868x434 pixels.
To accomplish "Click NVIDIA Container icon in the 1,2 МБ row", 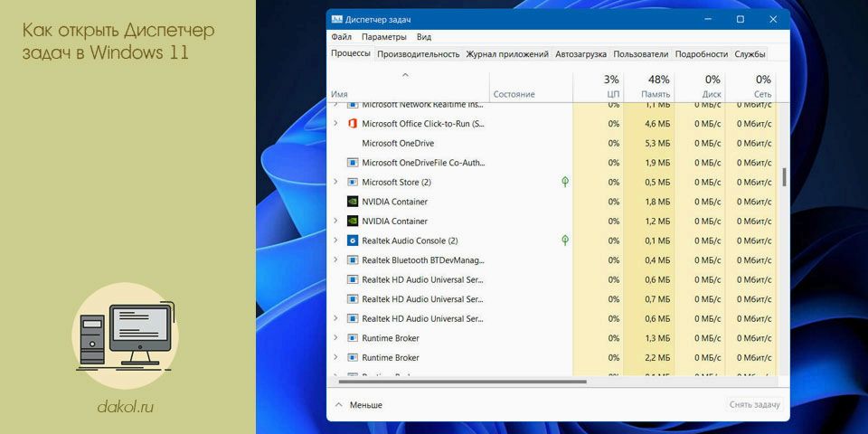I will (352, 221).
